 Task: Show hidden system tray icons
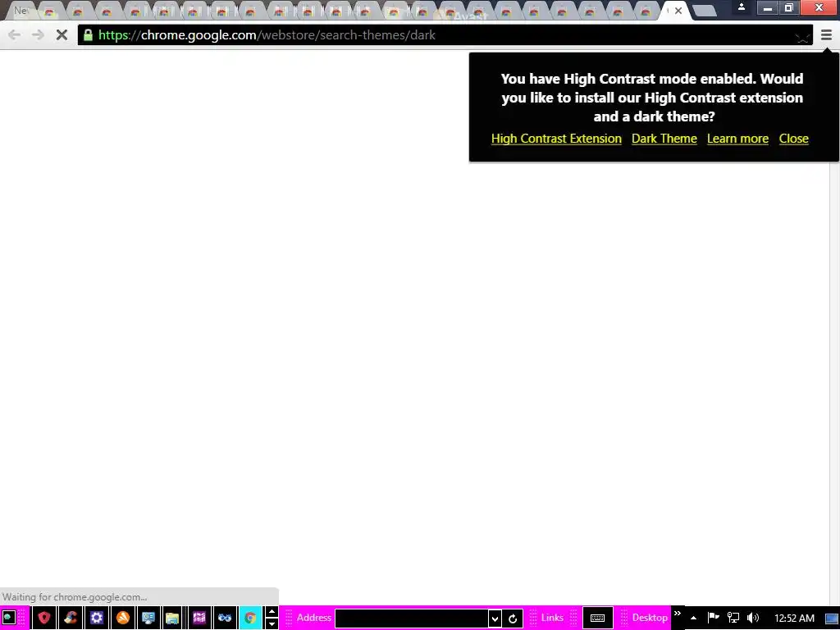pyautogui.click(x=693, y=618)
